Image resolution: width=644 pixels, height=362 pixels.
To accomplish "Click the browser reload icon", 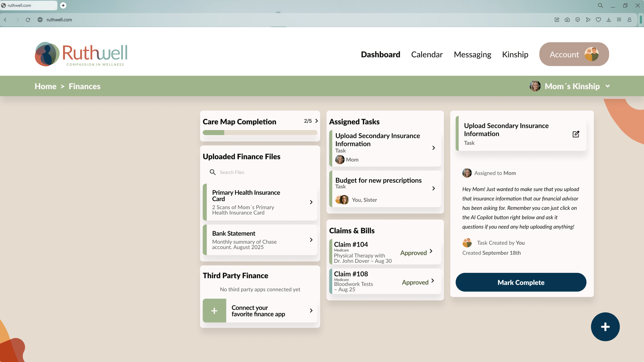I will (28, 20).
